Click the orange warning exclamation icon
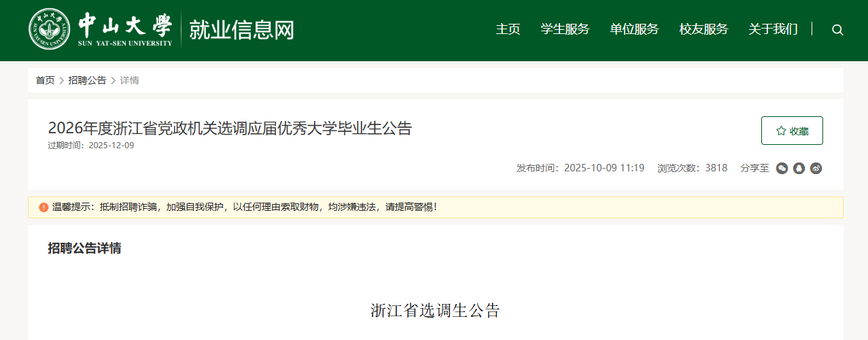This screenshot has height=340, width=868. (x=44, y=207)
